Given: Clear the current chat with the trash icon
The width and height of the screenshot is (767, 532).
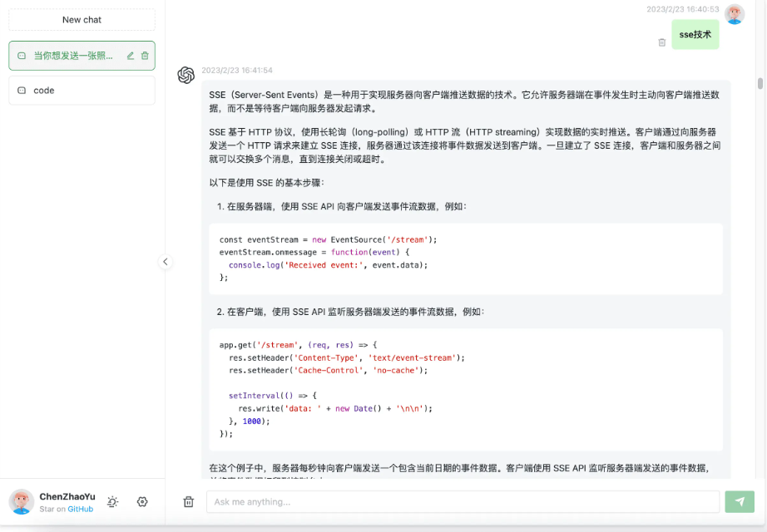Looking at the screenshot, I should point(188,502).
